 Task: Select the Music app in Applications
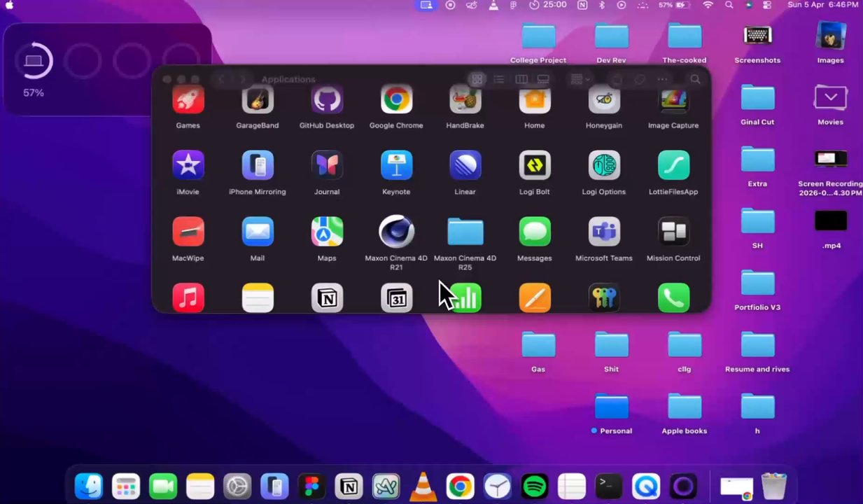[x=188, y=297]
